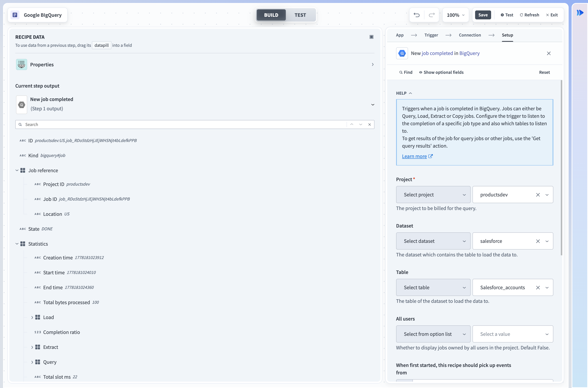Click the Test button in top toolbar
The height and width of the screenshot is (388, 588).
point(507,15)
